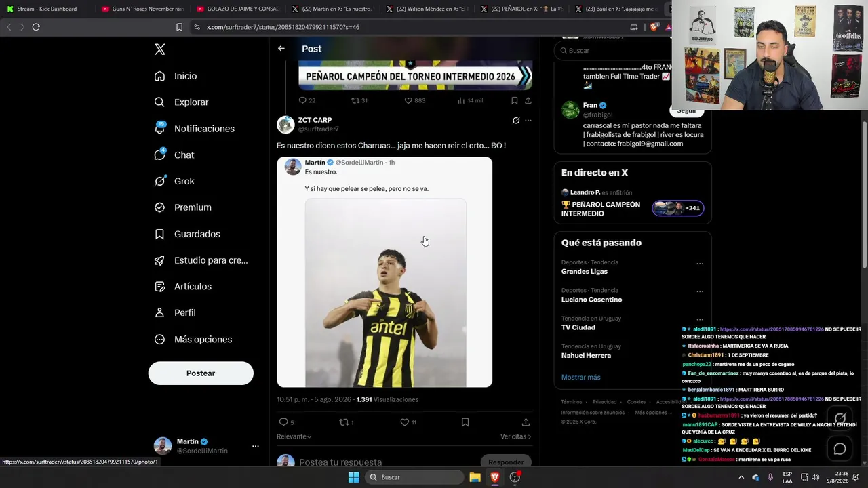Open the Relevante sort dropdown
Viewport: 868px width, 488px height.
[x=294, y=436]
